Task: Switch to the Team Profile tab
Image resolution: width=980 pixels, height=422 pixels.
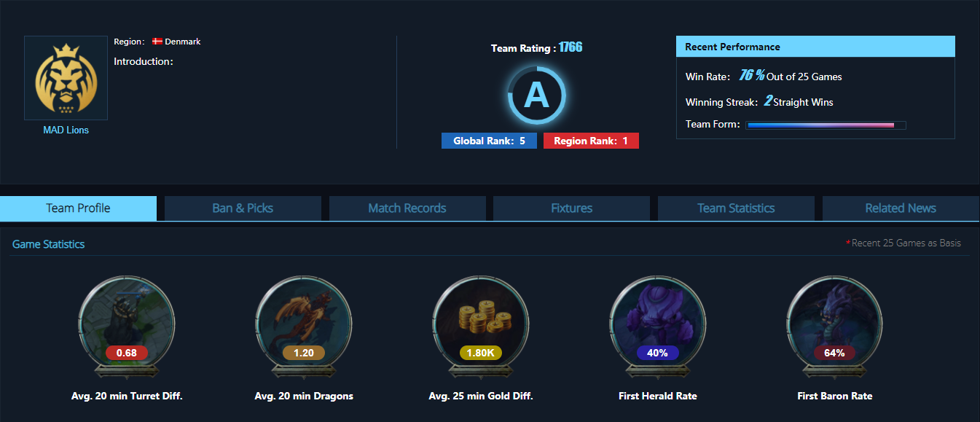Action: [78, 208]
